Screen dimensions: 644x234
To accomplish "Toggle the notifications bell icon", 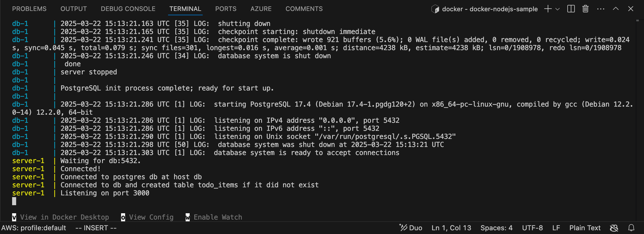I will click(631, 228).
